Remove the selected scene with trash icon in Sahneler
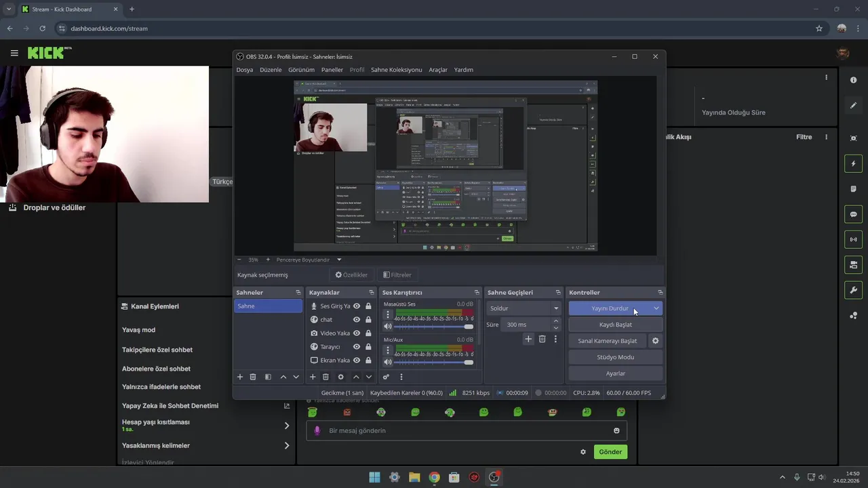Screen dimensions: 868x488 [253, 377]
